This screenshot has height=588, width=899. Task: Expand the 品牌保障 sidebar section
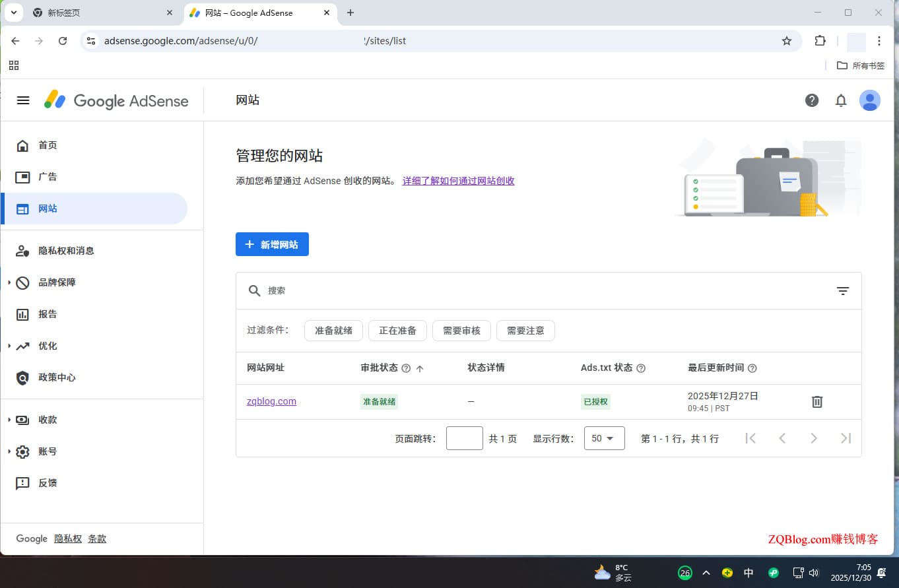[x=9, y=282]
